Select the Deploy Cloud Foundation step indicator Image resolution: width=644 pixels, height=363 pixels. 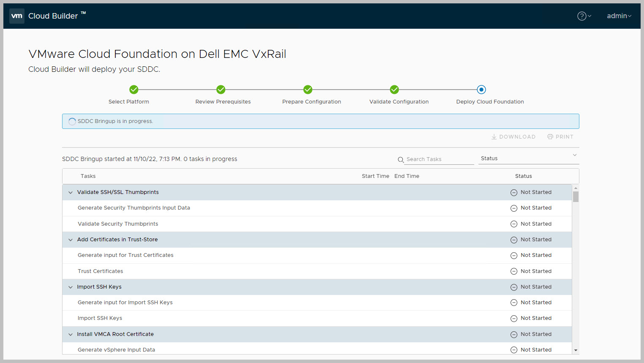click(x=481, y=90)
